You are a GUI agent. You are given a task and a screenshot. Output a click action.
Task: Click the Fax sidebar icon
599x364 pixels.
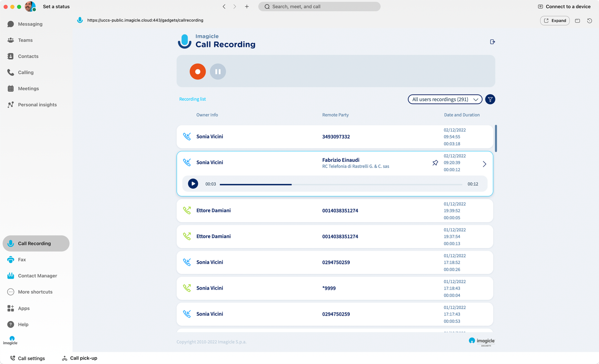(10, 259)
